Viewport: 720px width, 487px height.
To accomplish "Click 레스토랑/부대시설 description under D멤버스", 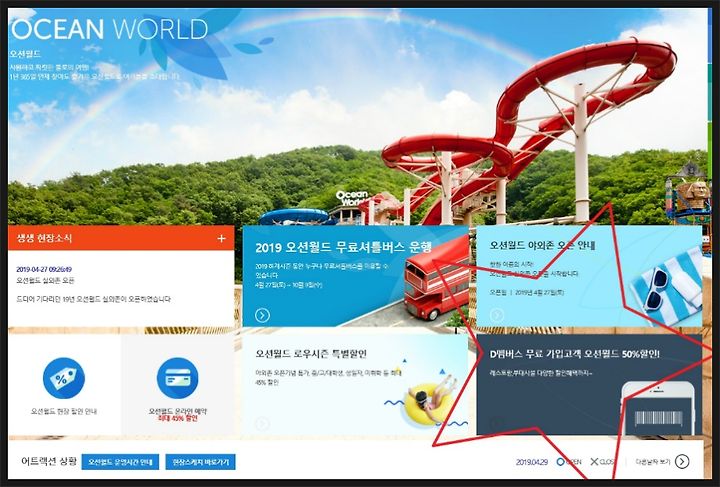I will [540, 373].
